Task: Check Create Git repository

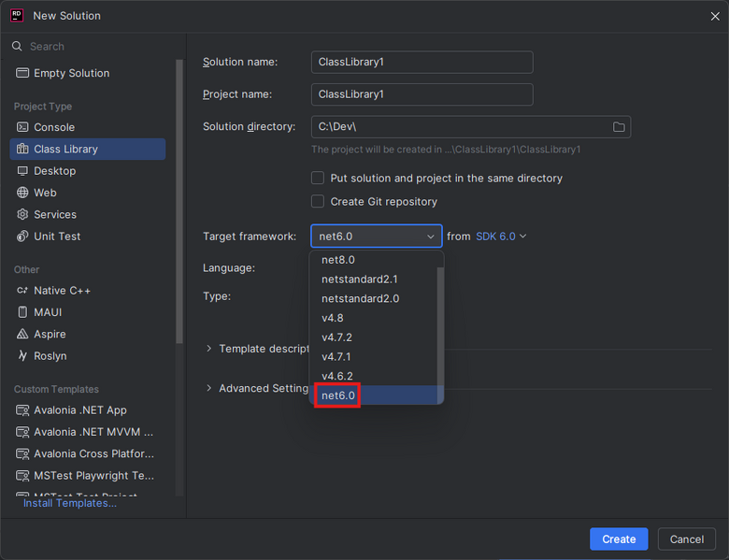Action: click(318, 201)
